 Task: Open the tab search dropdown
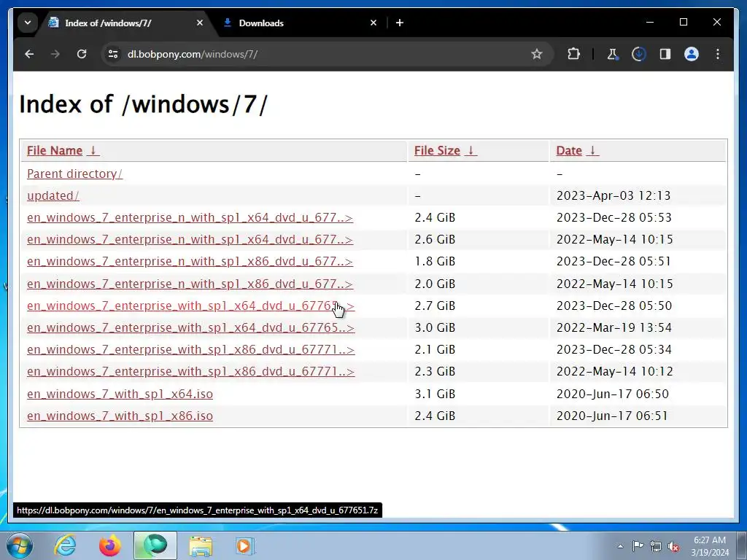click(28, 23)
